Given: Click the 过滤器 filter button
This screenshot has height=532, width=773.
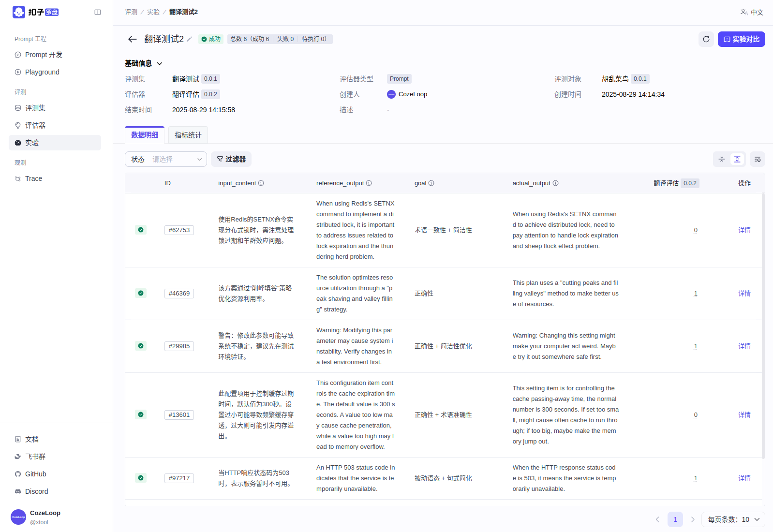Looking at the screenshot, I should pos(231,159).
